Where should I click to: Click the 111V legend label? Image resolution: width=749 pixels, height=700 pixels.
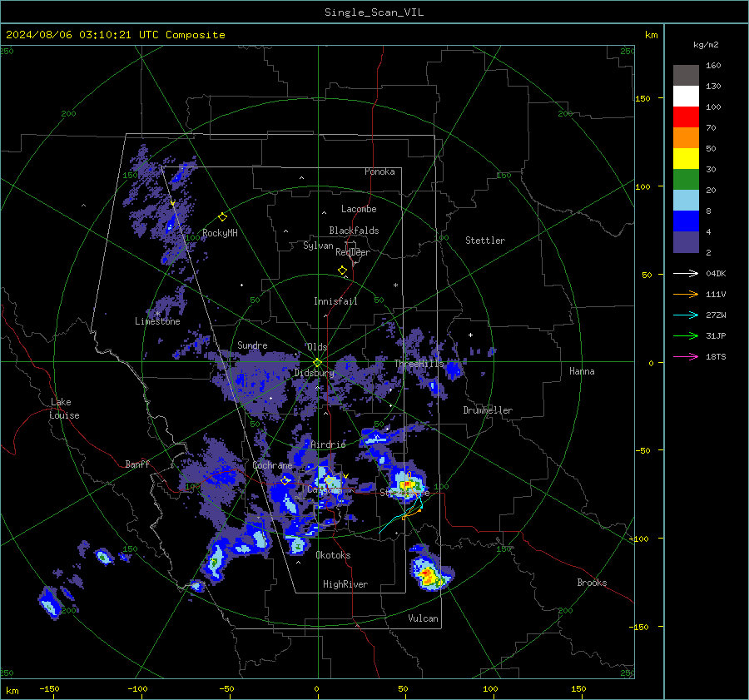click(x=716, y=295)
